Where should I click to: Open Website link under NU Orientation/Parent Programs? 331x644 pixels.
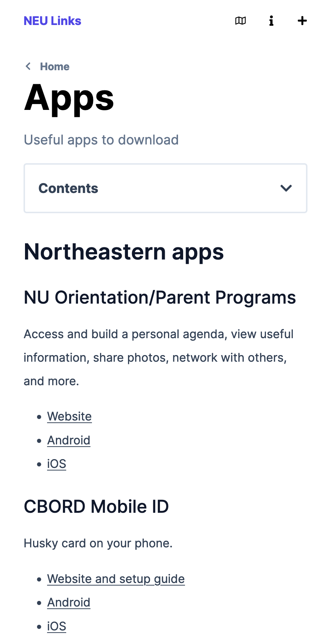(70, 416)
